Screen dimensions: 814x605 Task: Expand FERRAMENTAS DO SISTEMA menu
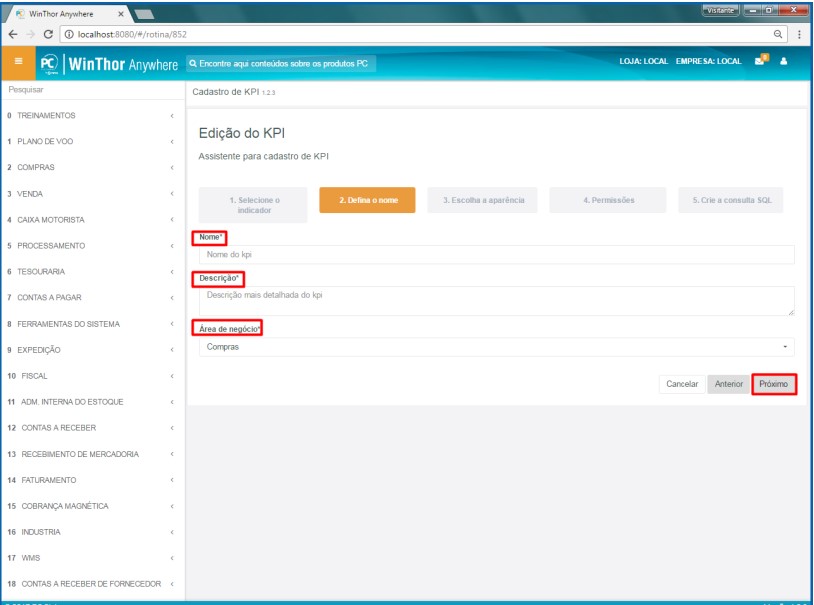[91, 324]
